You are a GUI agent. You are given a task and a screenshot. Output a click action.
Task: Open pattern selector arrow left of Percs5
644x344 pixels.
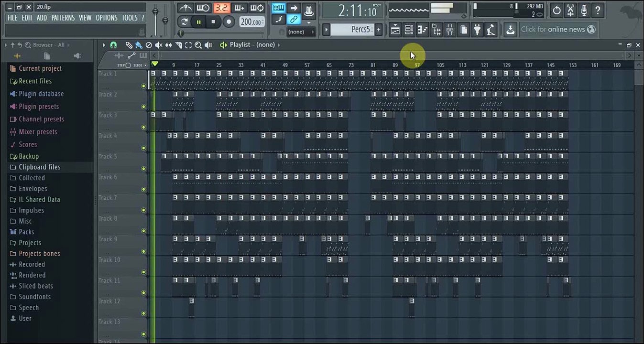[326, 30]
